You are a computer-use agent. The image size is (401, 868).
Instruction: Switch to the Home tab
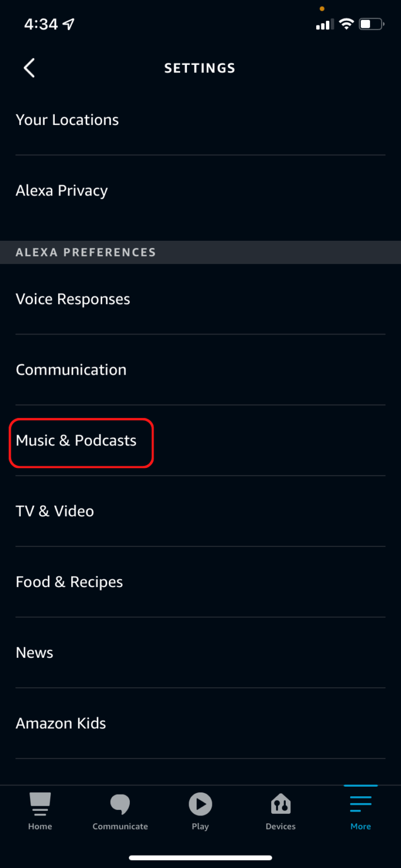coord(40,811)
